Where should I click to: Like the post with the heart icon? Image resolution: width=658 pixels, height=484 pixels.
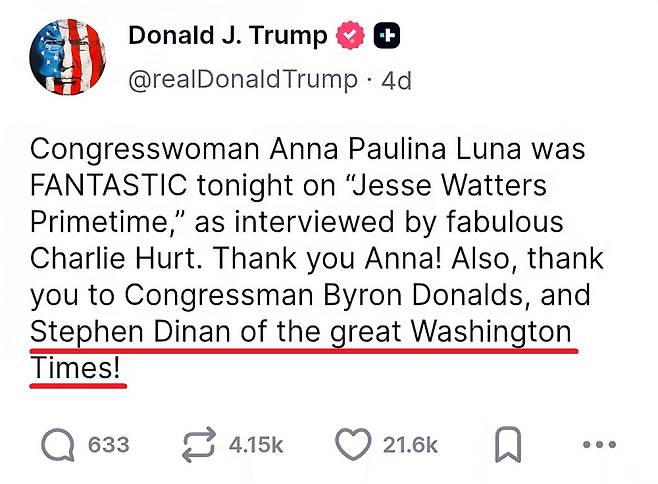point(352,444)
